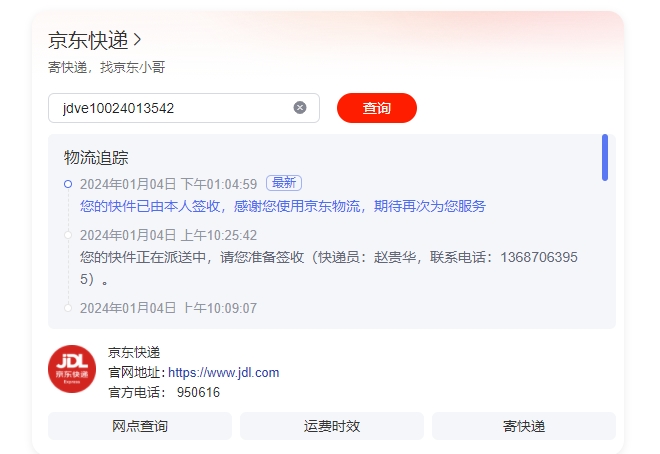This screenshot has height=454, width=660.
Task: Focus the jdve10024013542 tracking number field
Action: (184, 108)
